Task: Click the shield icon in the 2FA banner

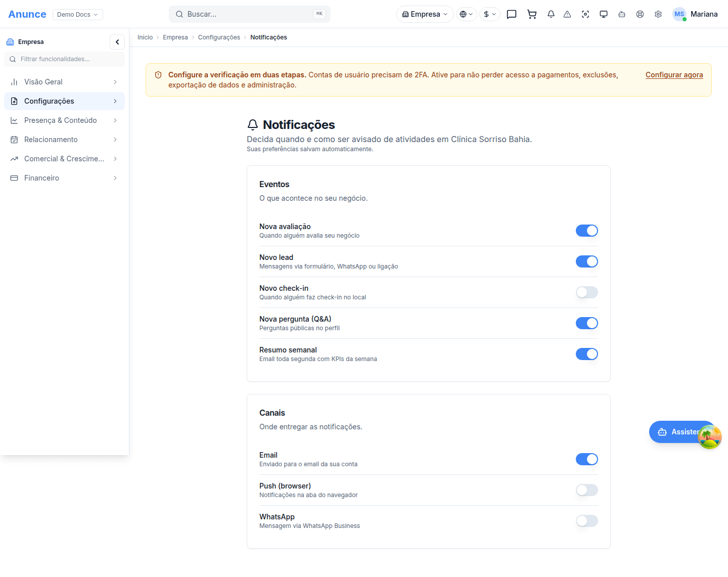Action: tap(158, 75)
